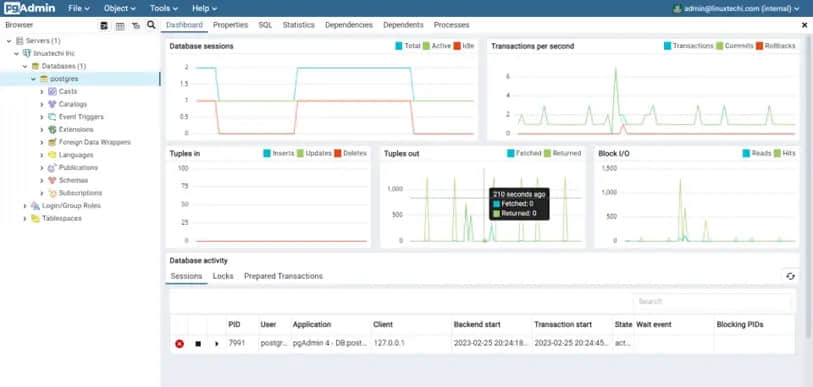
Task: Select the Sessions activity tab
Action: (x=186, y=277)
